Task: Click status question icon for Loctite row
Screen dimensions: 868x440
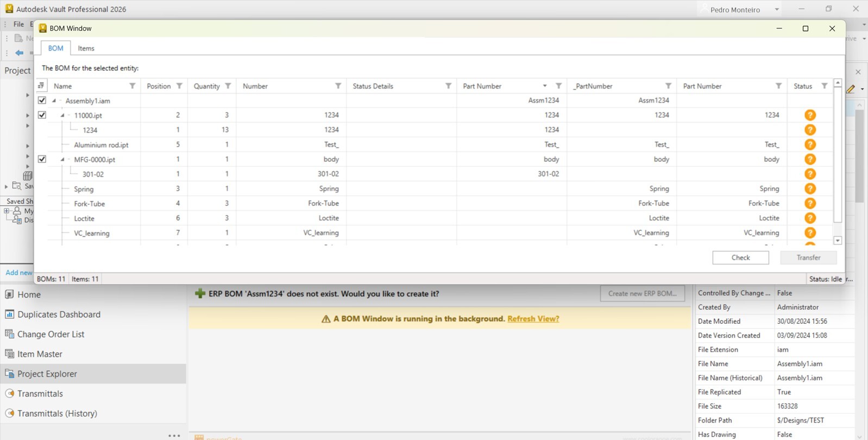Action: point(810,218)
